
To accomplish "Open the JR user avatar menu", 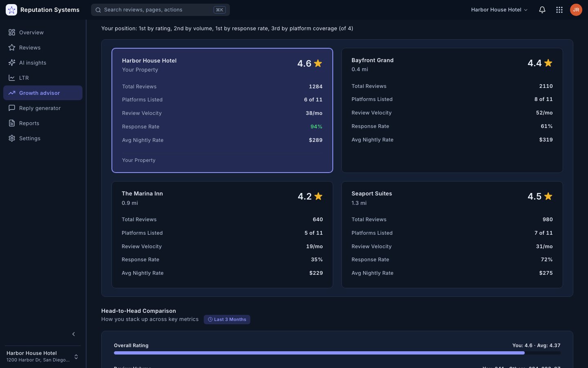I will (576, 10).
